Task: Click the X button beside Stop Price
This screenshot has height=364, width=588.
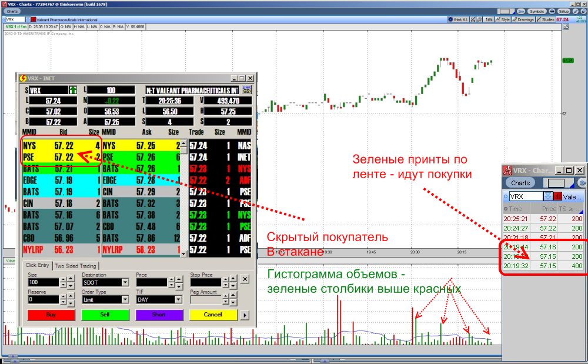Action: (245, 279)
